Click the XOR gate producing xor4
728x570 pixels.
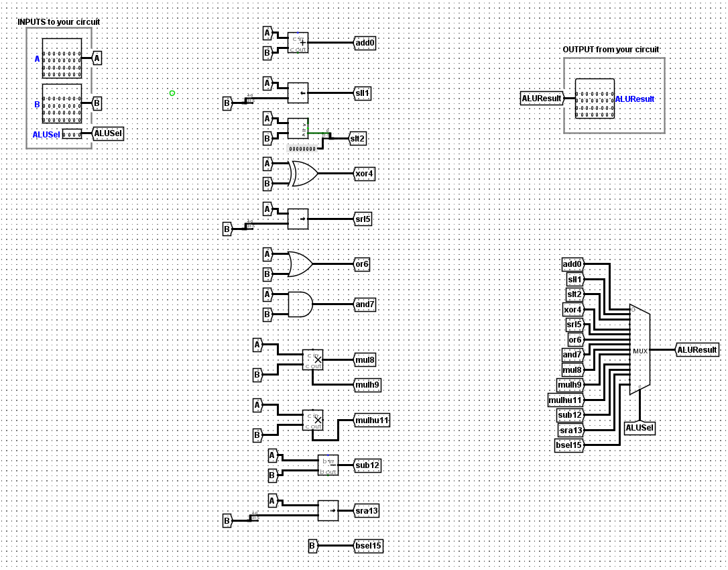pos(300,173)
